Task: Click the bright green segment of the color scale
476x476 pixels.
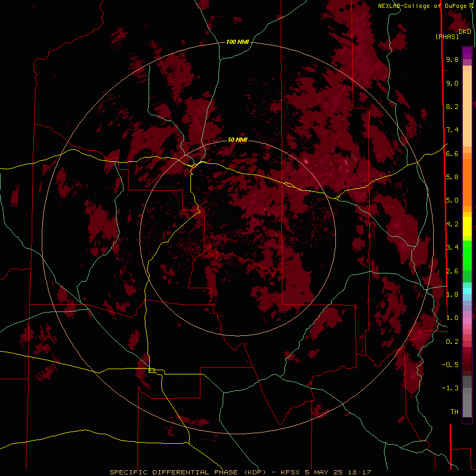Action: (x=467, y=255)
